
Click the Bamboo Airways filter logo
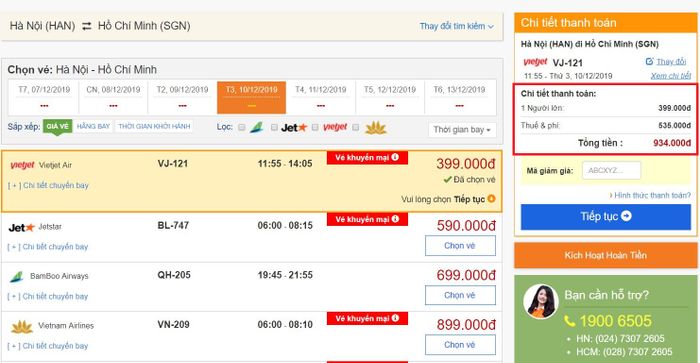click(x=257, y=128)
